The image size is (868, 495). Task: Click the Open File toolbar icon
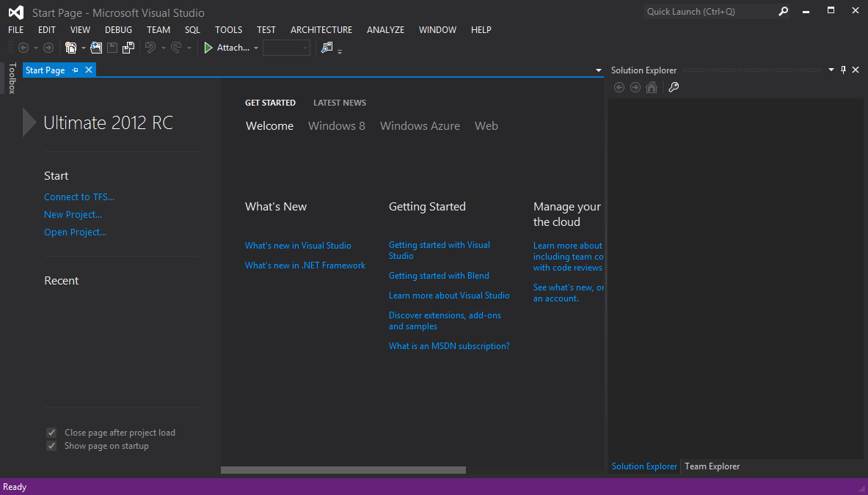tap(95, 48)
